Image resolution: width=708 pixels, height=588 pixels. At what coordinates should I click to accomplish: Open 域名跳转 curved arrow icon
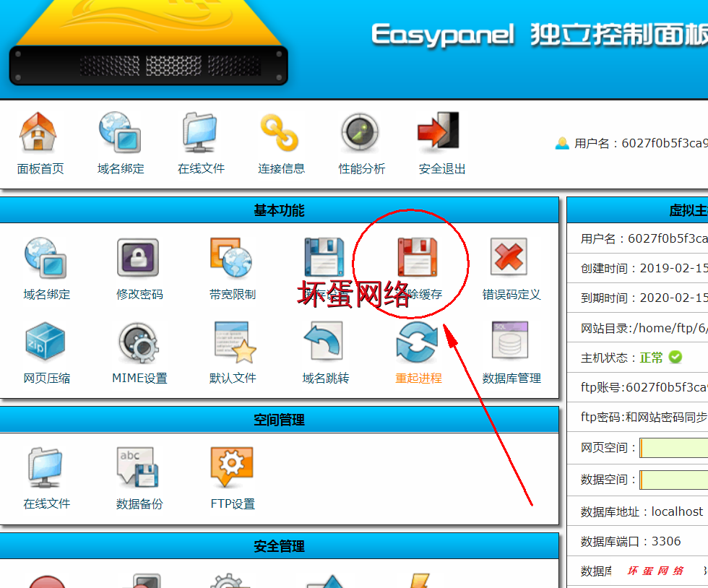click(324, 342)
